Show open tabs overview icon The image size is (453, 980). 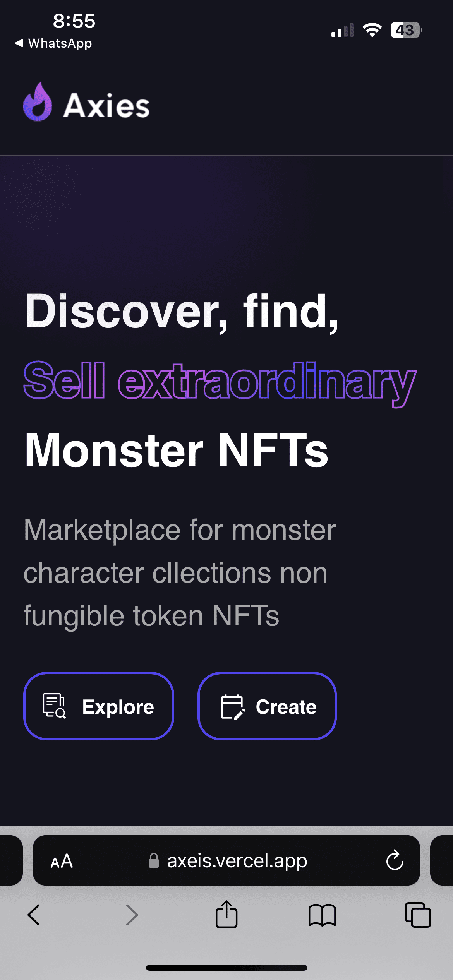(x=418, y=915)
